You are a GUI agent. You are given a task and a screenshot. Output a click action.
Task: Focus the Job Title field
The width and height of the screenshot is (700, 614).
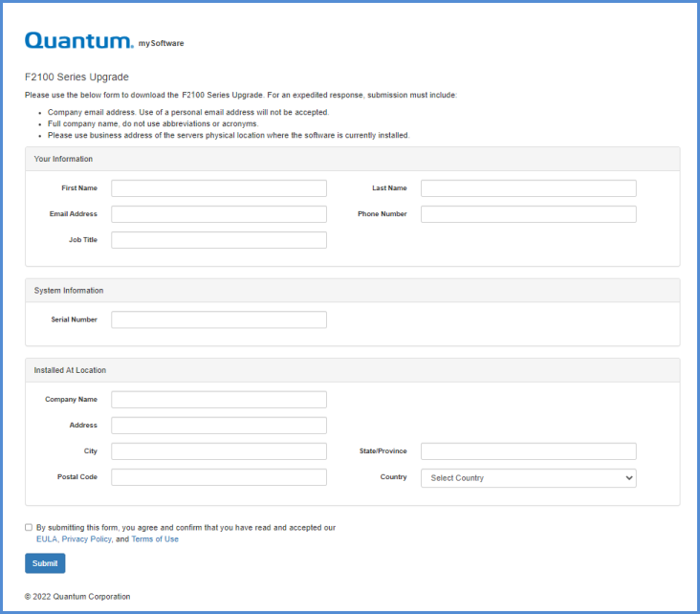(218, 240)
